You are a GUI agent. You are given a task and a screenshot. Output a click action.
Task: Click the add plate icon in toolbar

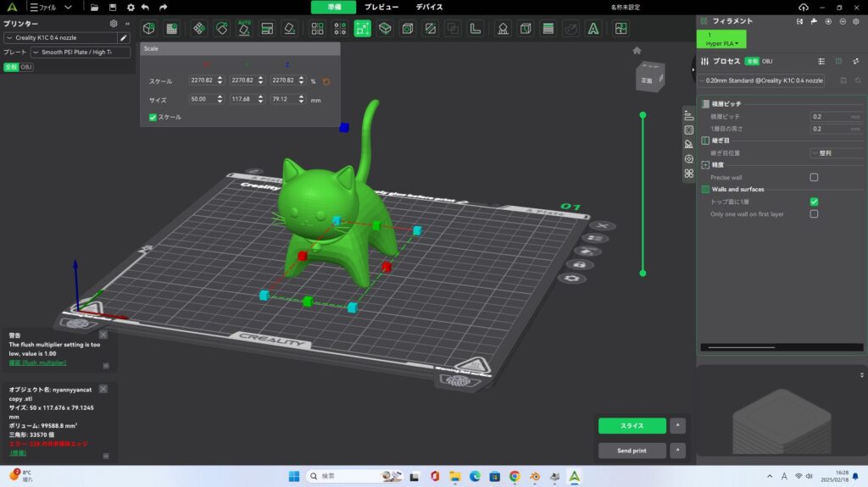click(171, 28)
